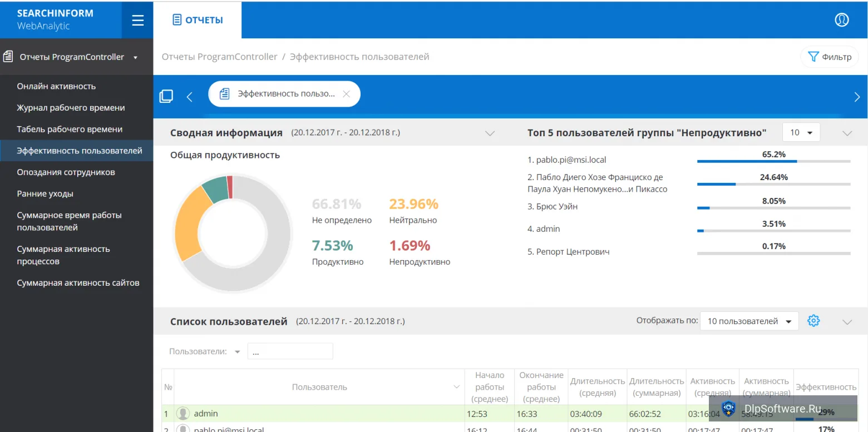The width and height of the screenshot is (868, 432).
Task: Click the reports document icon in sidebar header
Action: (x=8, y=57)
